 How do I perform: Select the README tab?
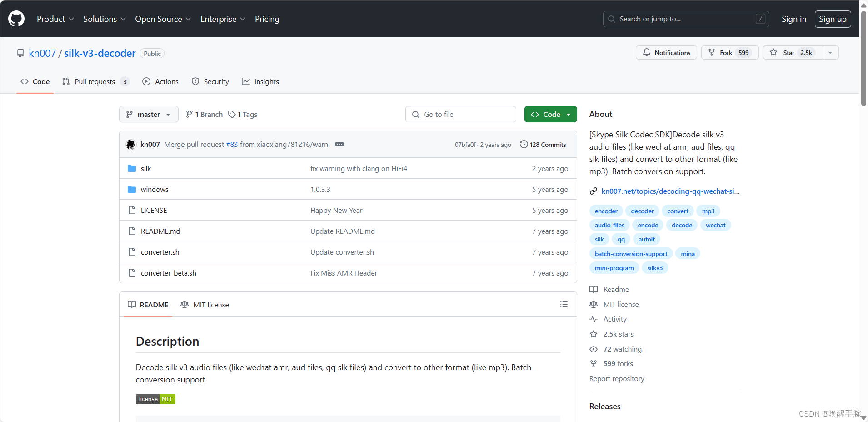tap(148, 305)
